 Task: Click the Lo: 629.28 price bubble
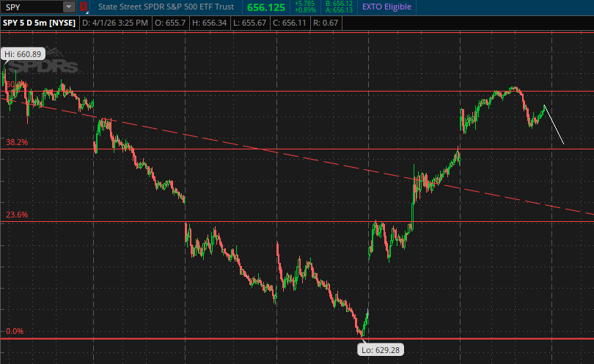(381, 349)
